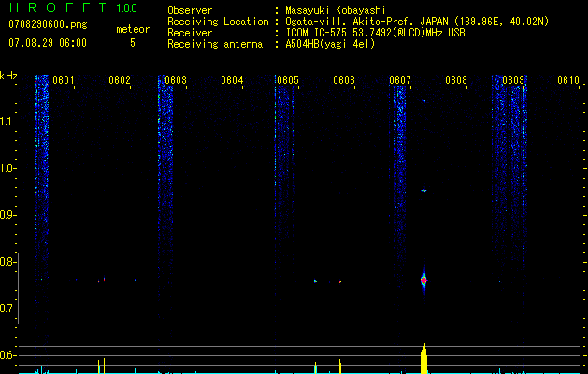Click the bright meteor echo after 0607
This screenshot has width=588, height=374.
[424, 280]
